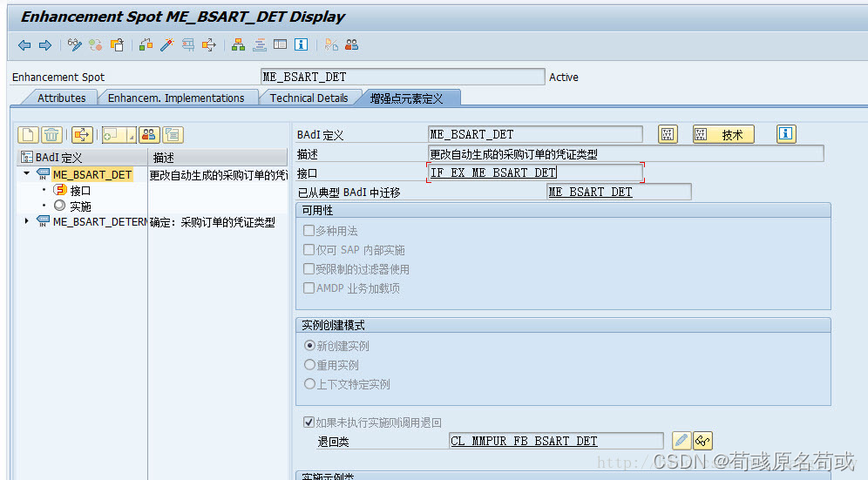868x480 pixels.
Task: Click description cell 确定: 采购订单的凭证类型
Action: [x=213, y=222]
